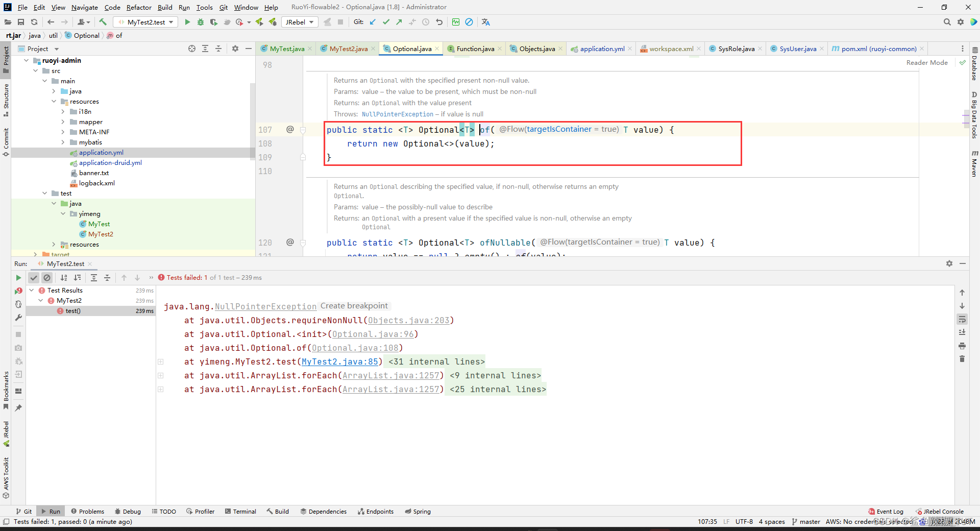The image size is (980, 531).
Task: Rerun the test from the Run panel
Action: tap(18, 278)
